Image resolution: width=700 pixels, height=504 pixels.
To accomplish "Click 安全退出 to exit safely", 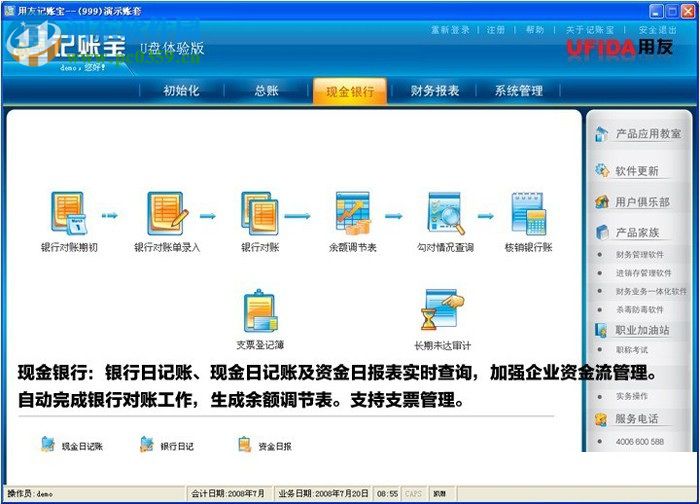I will click(657, 30).
